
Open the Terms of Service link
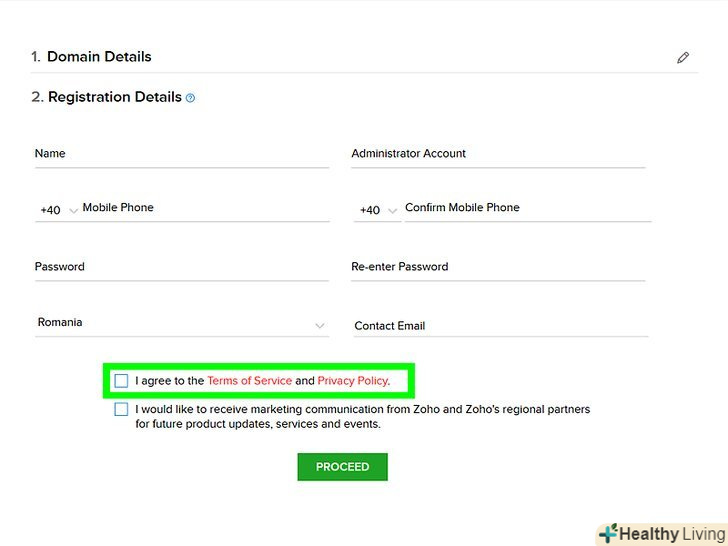click(249, 381)
